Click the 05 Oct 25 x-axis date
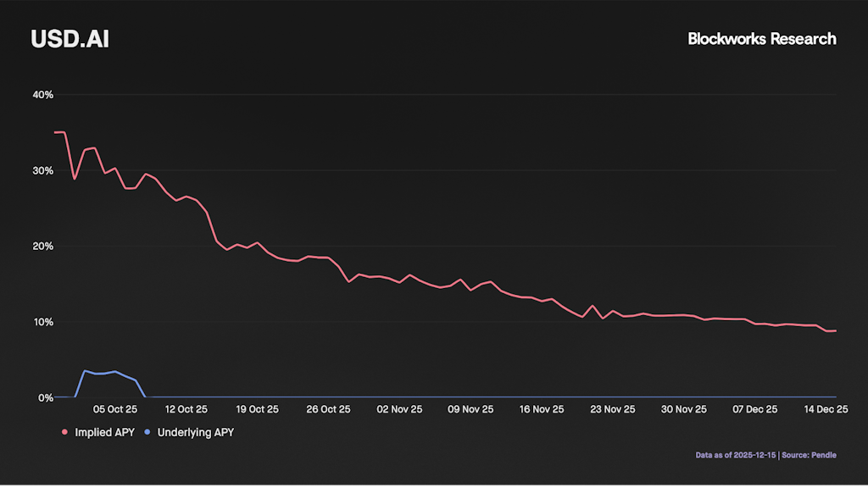Image resolution: width=868 pixels, height=488 pixels. (x=114, y=409)
